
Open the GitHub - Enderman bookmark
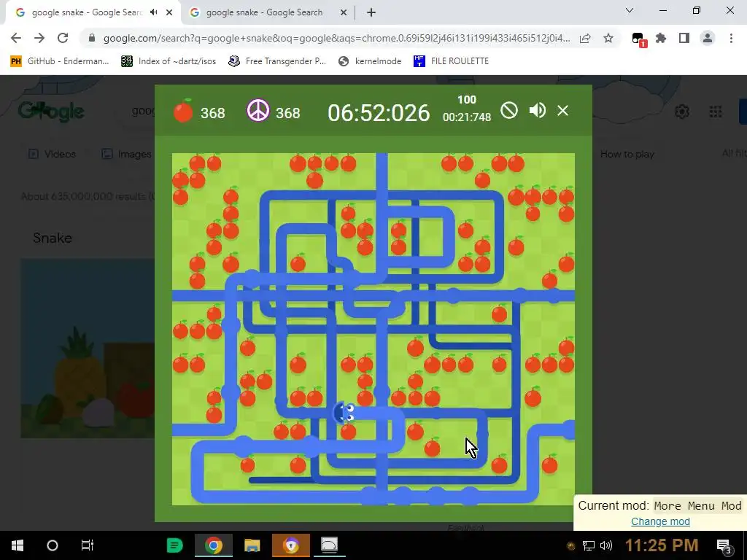[60, 61]
